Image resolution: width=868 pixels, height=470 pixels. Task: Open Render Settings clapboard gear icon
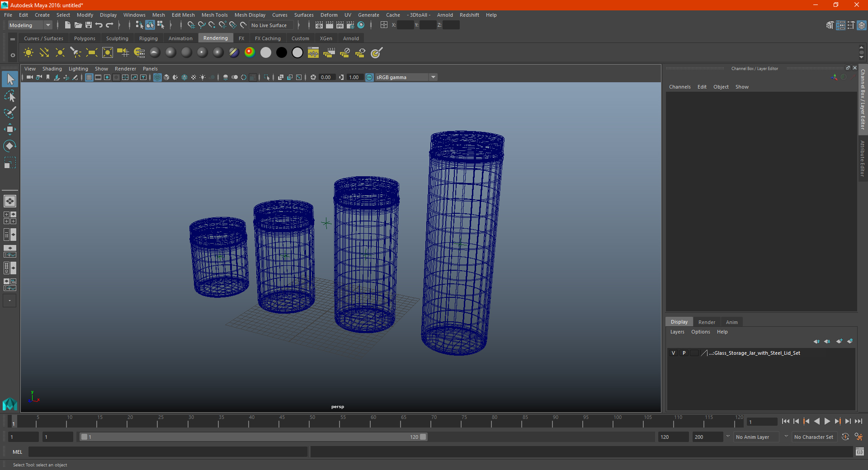point(350,25)
